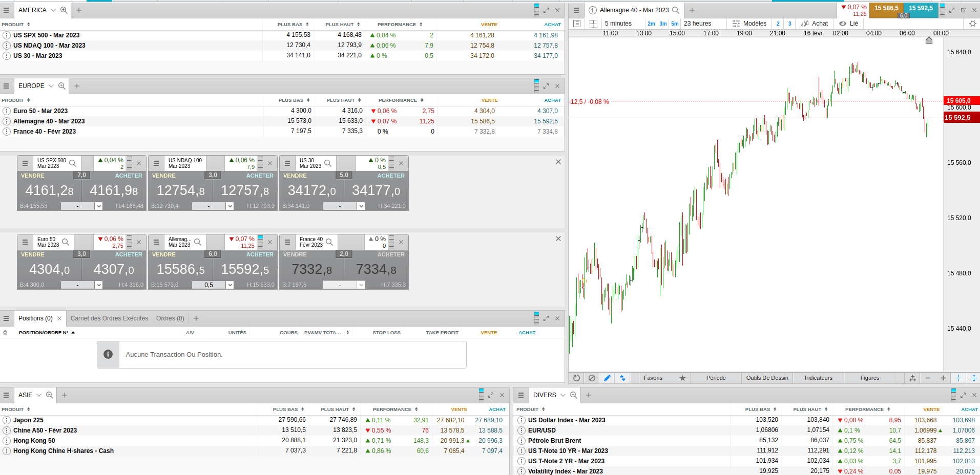Viewport: 980px width, 475px height.
Task: Open the chart layout grid icon
Action: [x=593, y=24]
